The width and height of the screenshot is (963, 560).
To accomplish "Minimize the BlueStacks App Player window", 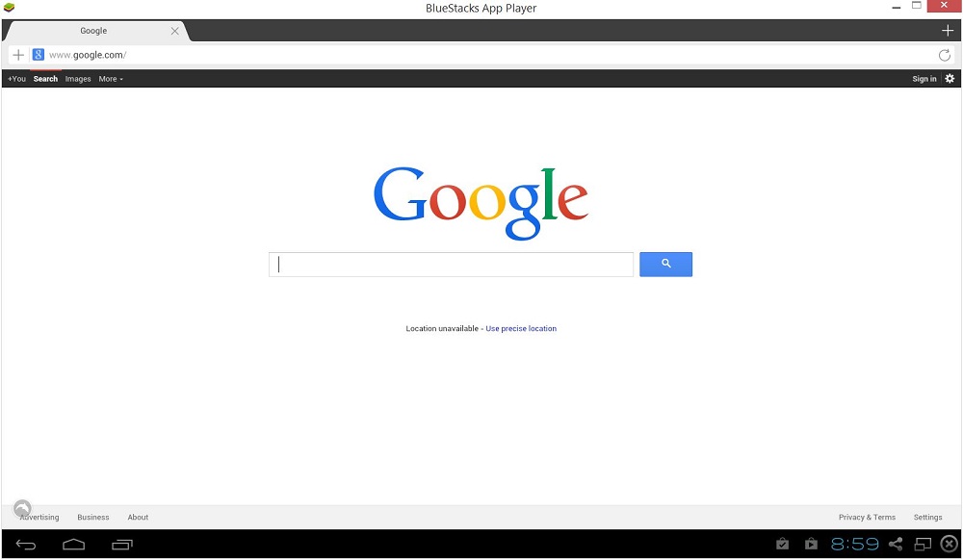I will (x=896, y=8).
